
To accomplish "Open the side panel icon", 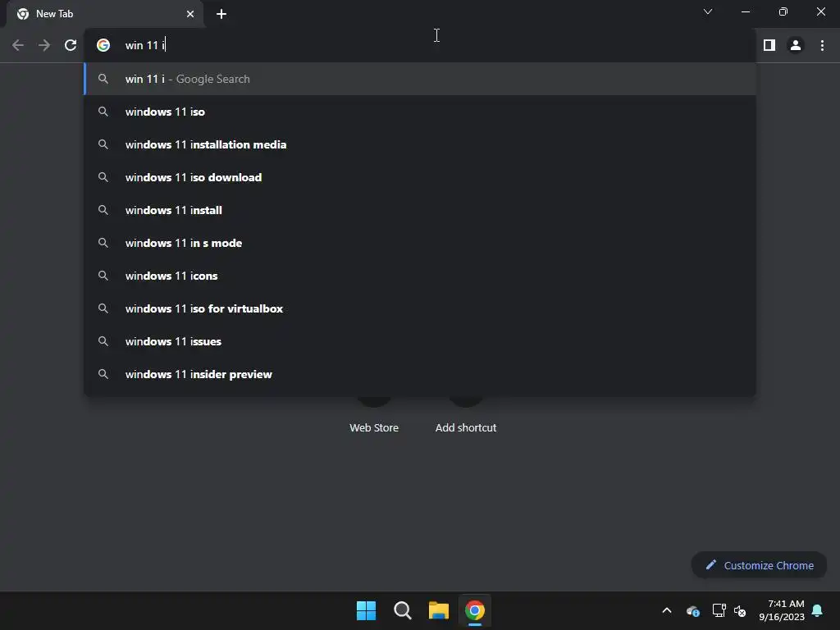I will [x=769, y=46].
